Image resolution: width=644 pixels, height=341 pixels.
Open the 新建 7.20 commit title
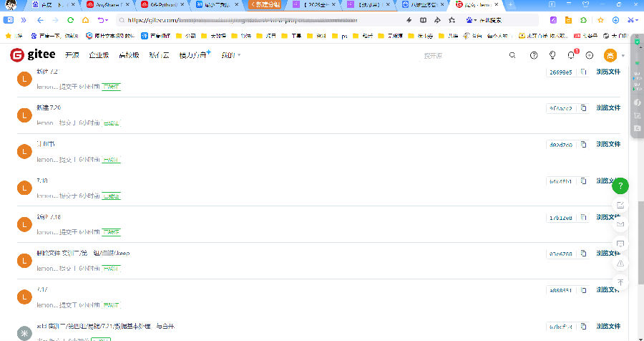point(49,107)
